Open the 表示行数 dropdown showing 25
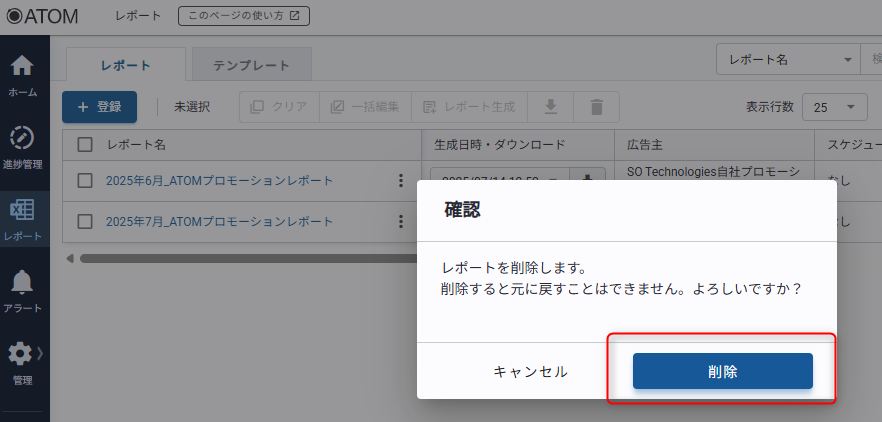 pos(838,107)
